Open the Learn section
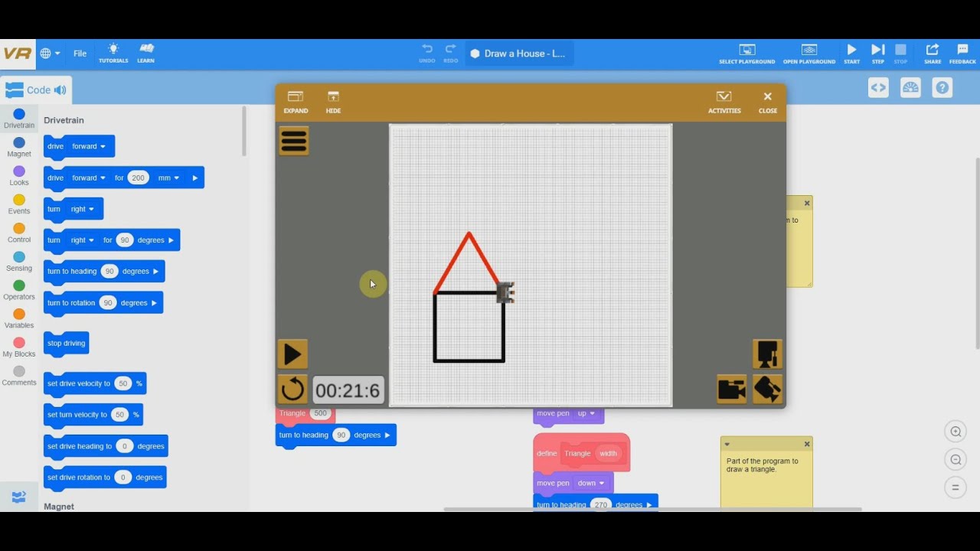 click(x=145, y=54)
